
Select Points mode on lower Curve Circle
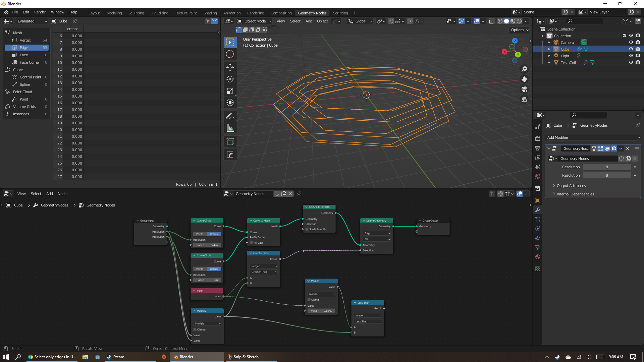(x=200, y=269)
